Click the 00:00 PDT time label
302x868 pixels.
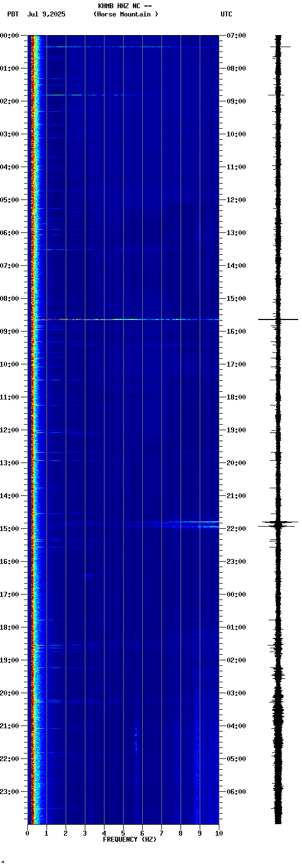9,36
